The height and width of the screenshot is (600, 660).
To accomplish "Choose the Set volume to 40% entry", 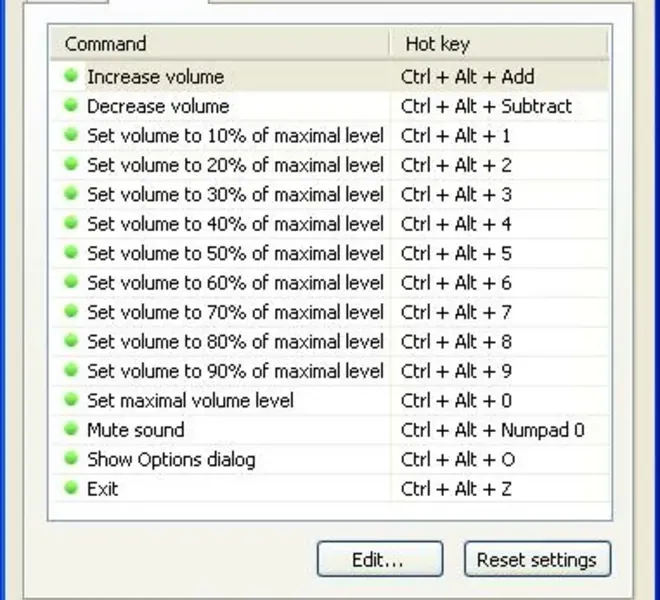I will (x=235, y=224).
